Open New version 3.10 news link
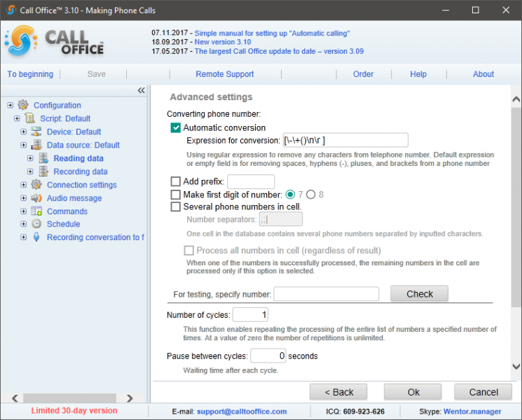Screen dimensions: 522x420 coord(223,42)
